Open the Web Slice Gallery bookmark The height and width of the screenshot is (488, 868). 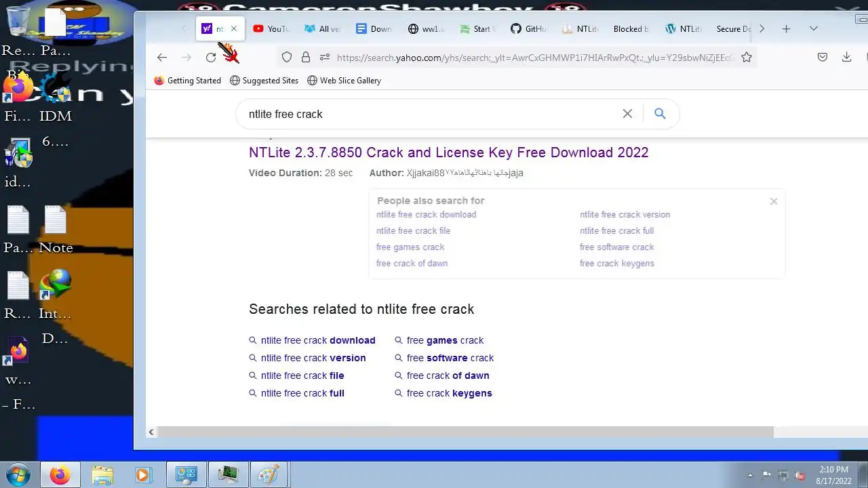344,80
